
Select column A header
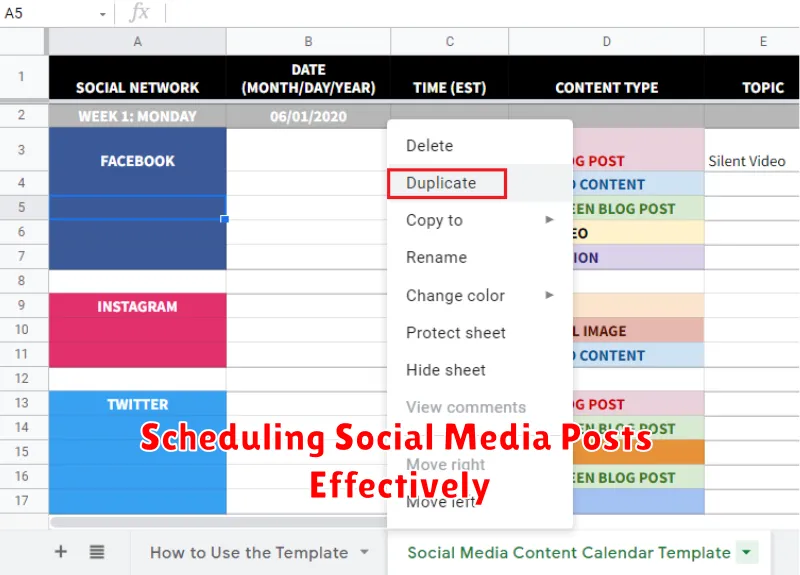click(x=137, y=41)
